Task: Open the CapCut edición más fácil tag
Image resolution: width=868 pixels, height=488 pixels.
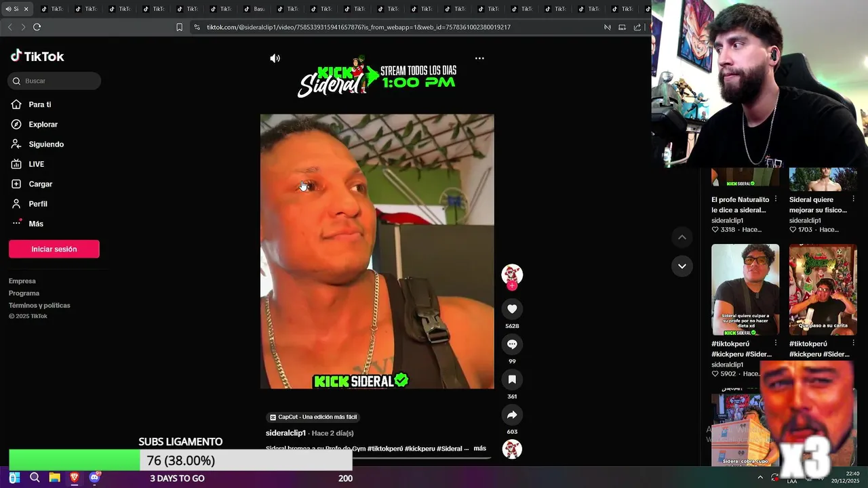Action: (x=313, y=417)
